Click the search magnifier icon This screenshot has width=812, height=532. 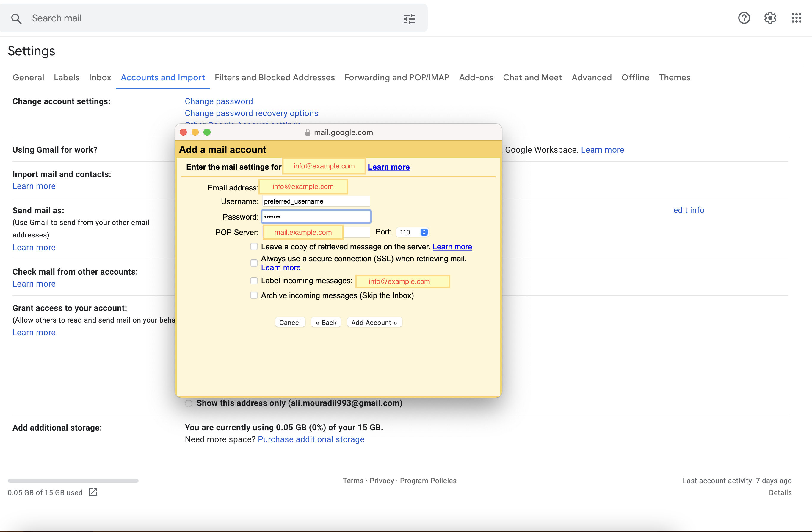(x=16, y=18)
